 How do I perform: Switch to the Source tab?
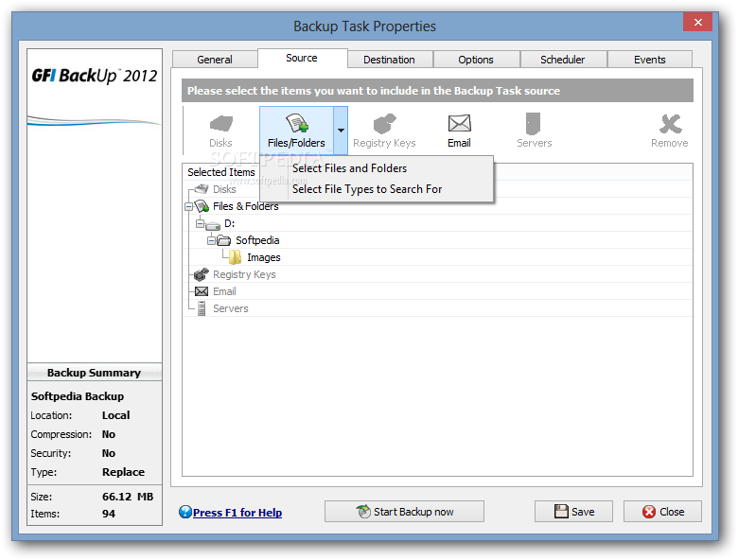[x=302, y=58]
